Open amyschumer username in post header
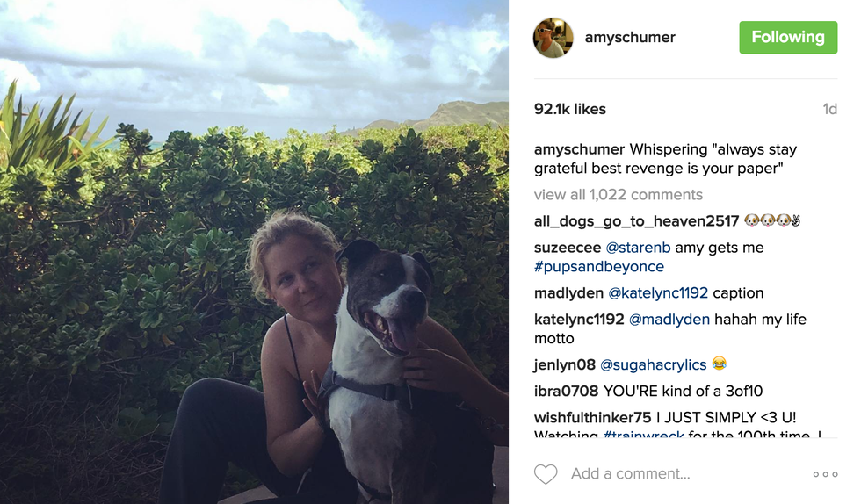This screenshot has width=861, height=504. [x=629, y=38]
